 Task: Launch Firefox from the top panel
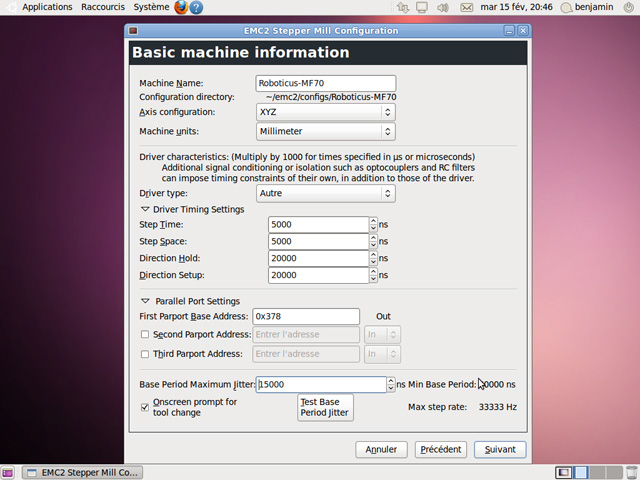(181, 7)
